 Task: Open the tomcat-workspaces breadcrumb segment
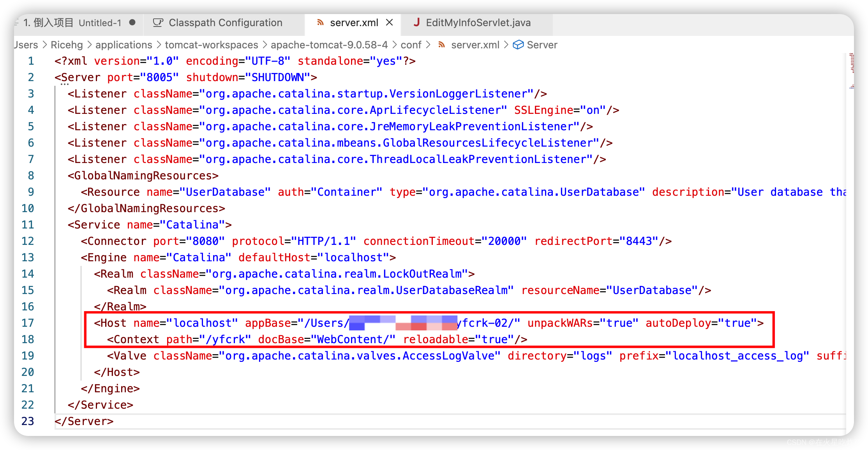(x=211, y=45)
